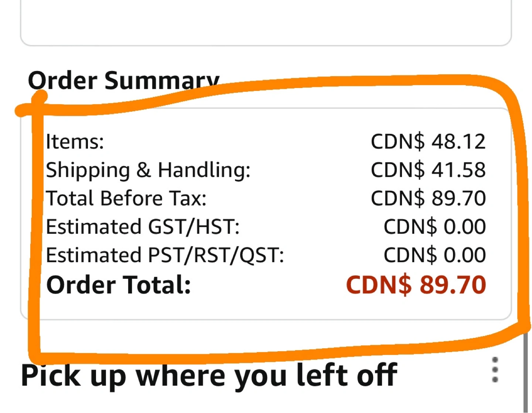532x413 pixels.
Task: Click the word Handling in shipping row
Action: [204, 170]
